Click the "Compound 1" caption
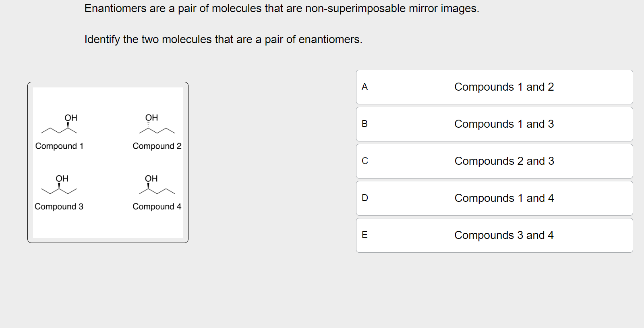The image size is (644, 328). (59, 146)
